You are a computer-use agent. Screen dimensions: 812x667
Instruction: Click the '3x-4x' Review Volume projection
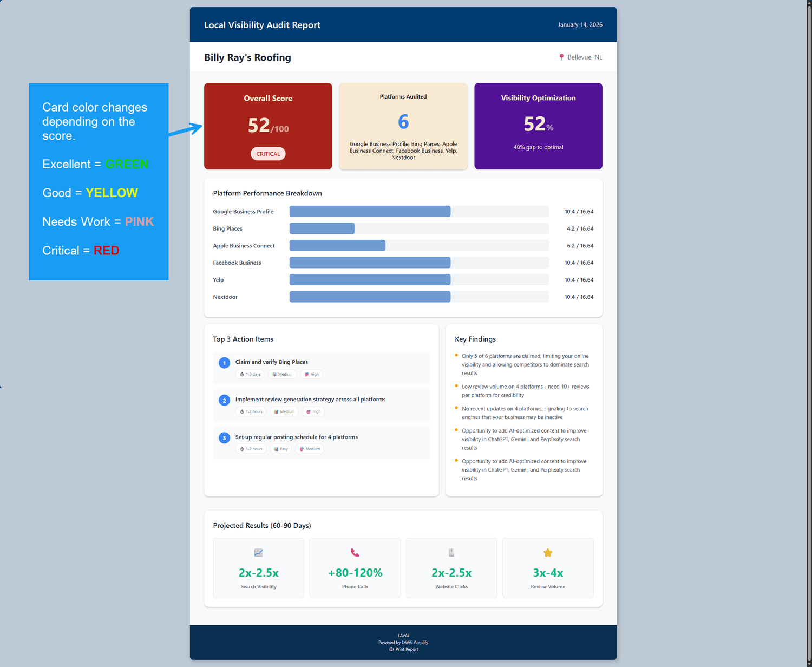pyautogui.click(x=548, y=573)
